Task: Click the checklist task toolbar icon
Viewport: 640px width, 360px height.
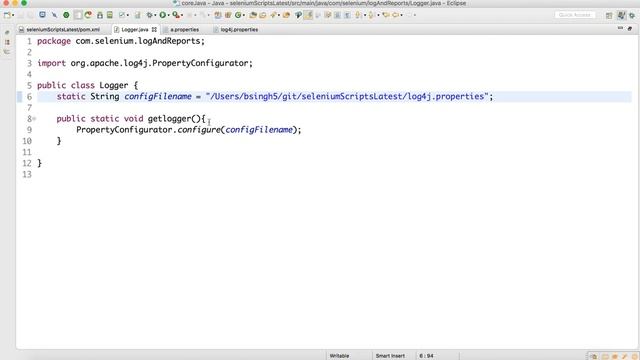Action: click(x=122, y=15)
